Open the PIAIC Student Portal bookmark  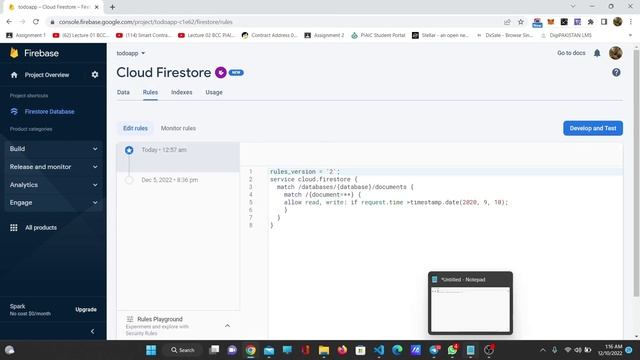point(378,36)
